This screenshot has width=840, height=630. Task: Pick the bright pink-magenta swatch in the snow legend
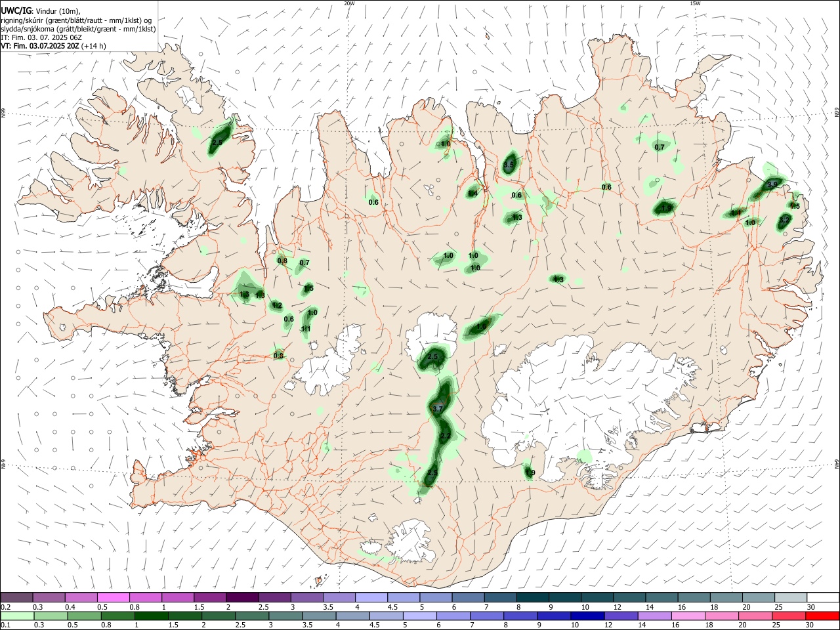point(113,597)
